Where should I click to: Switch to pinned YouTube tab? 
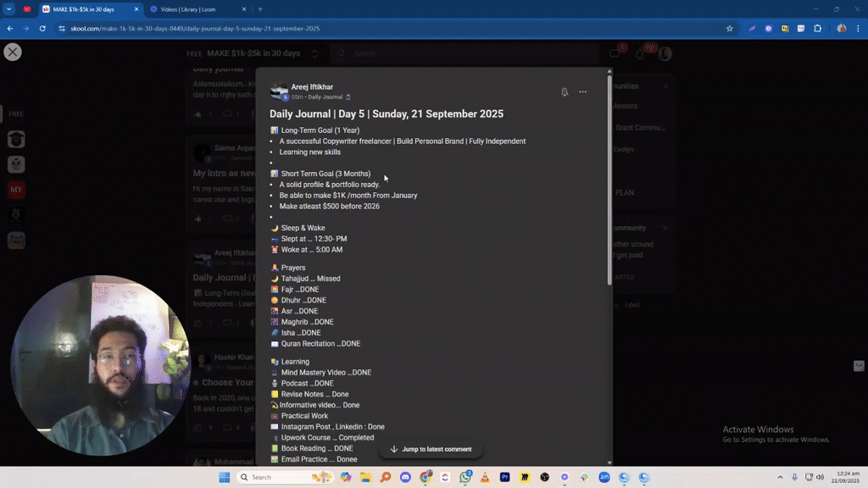pyautogui.click(x=27, y=8)
